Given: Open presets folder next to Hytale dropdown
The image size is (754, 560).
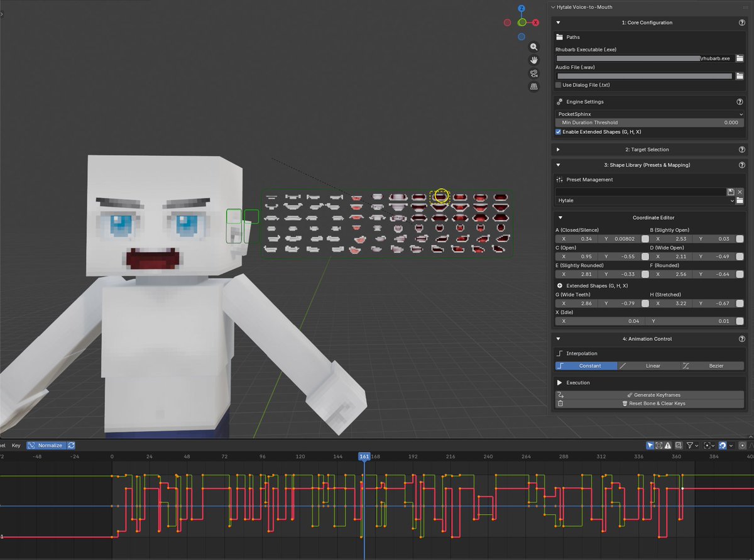Looking at the screenshot, I should (740, 200).
